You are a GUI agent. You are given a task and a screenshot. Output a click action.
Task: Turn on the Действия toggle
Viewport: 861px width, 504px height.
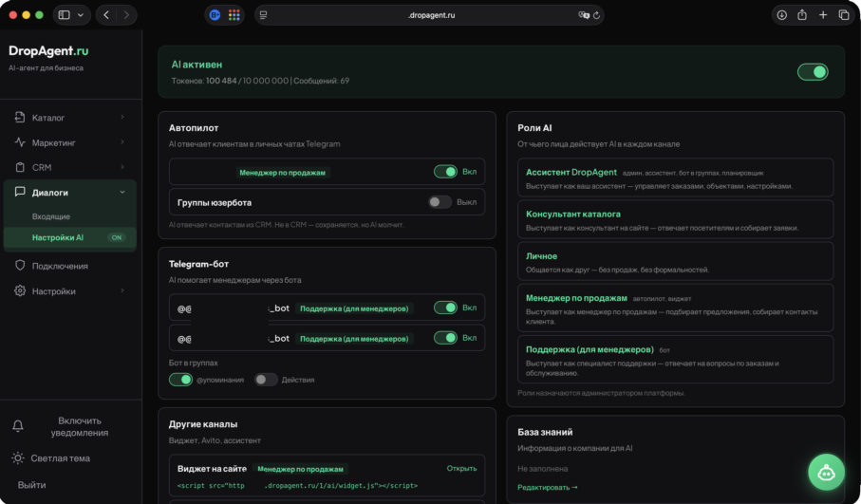(265, 380)
